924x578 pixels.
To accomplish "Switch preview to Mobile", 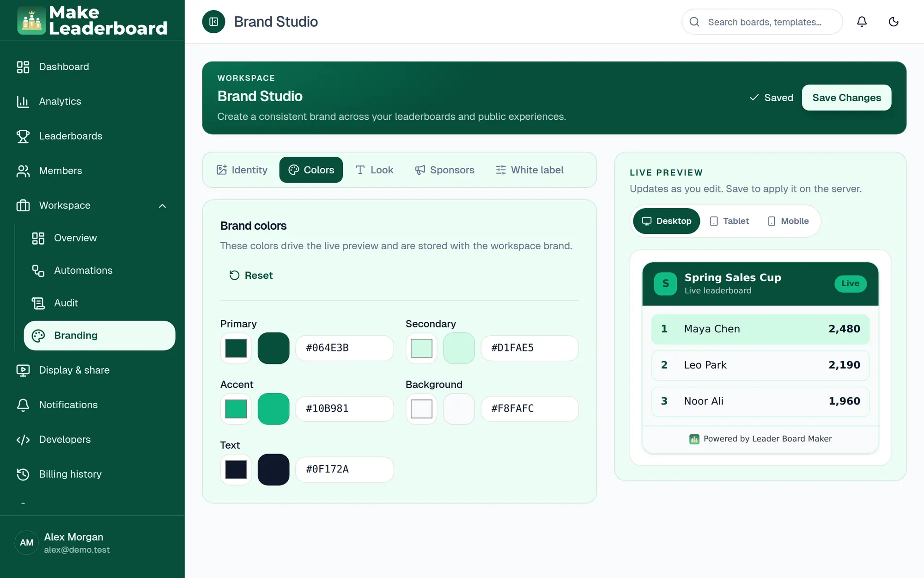I will (788, 221).
